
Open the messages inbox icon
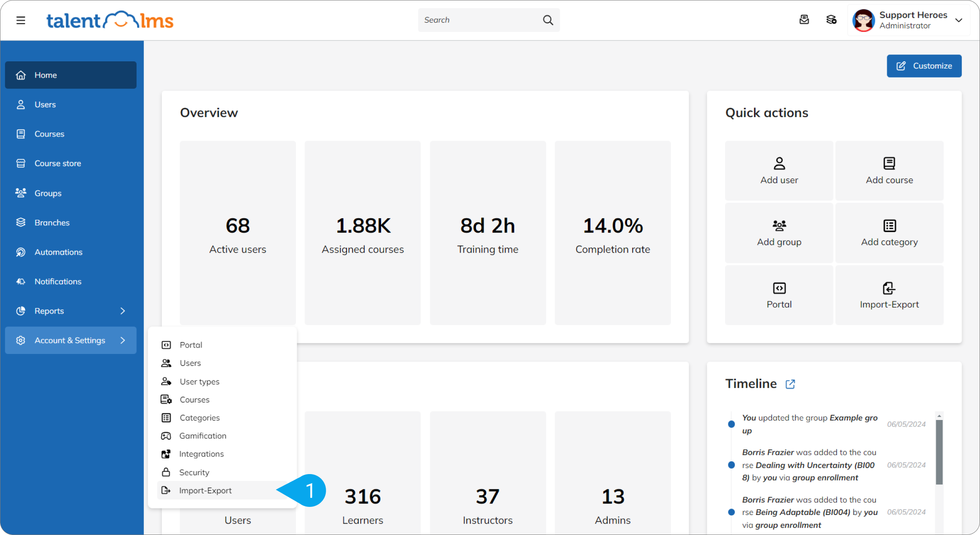804,20
